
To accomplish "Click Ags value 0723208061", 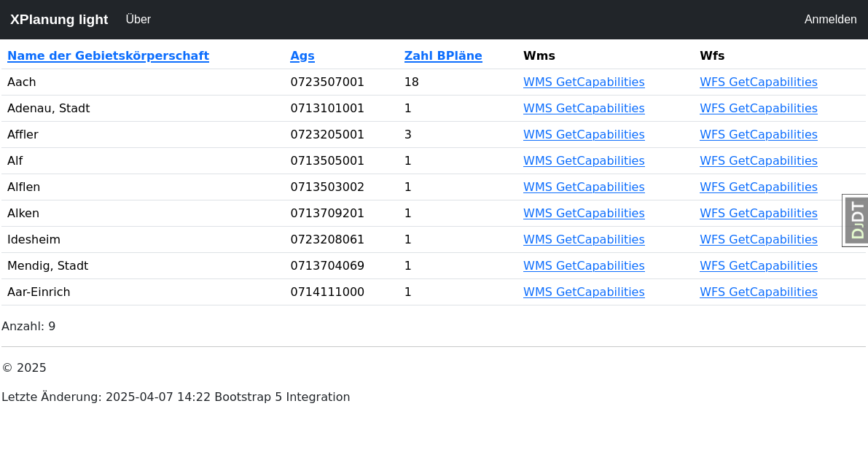I will 327,239.
